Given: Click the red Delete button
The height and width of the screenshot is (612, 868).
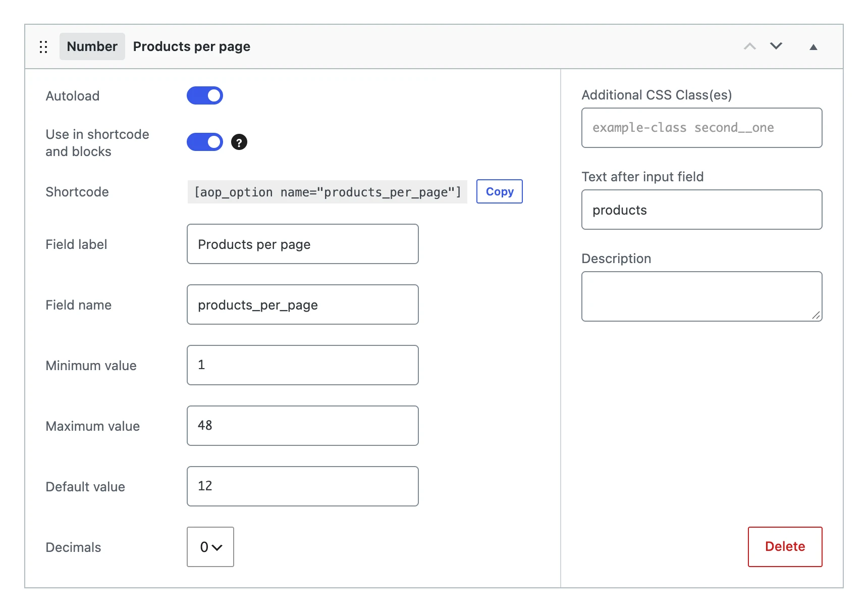Looking at the screenshot, I should [785, 547].
